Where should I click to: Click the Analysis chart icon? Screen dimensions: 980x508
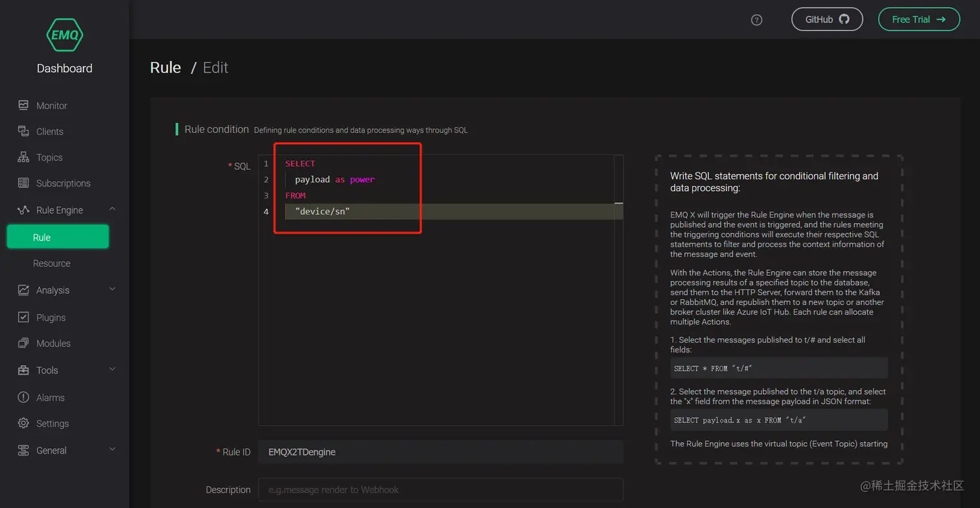(23, 290)
